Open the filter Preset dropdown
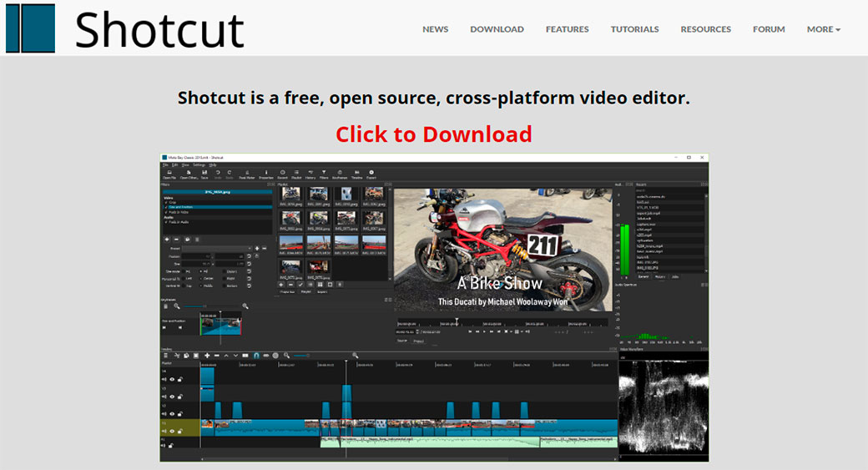The image size is (868, 470). (x=217, y=248)
